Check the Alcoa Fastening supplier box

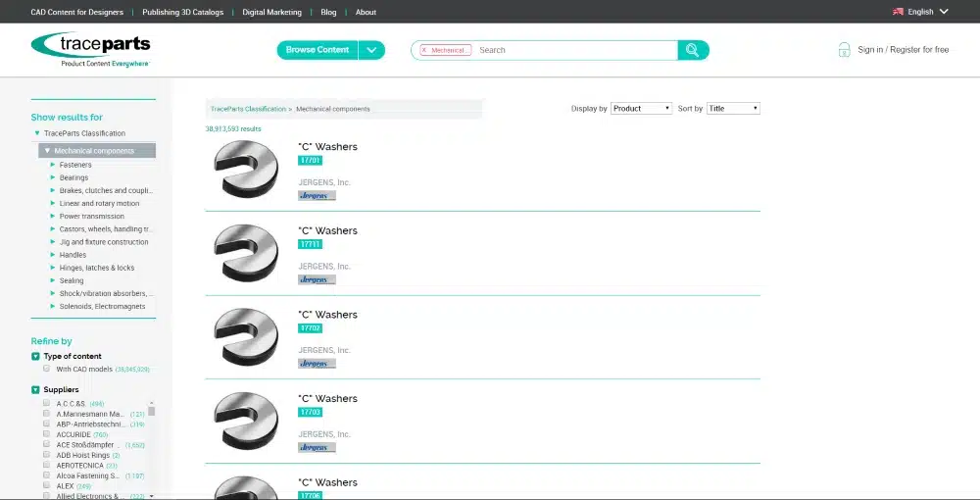46,475
